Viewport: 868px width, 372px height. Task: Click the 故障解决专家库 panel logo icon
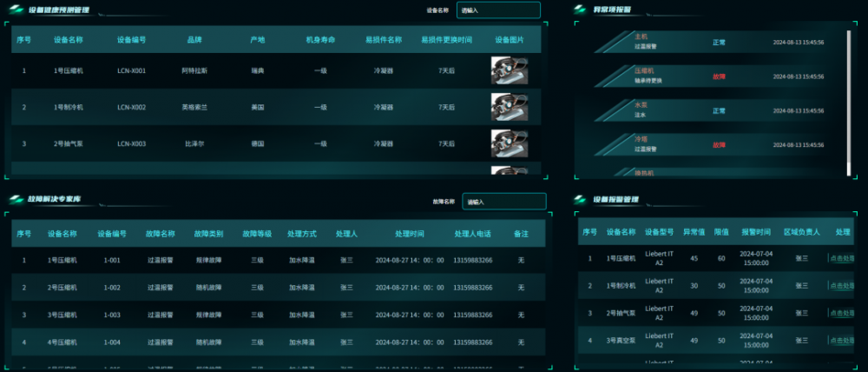[x=18, y=199]
